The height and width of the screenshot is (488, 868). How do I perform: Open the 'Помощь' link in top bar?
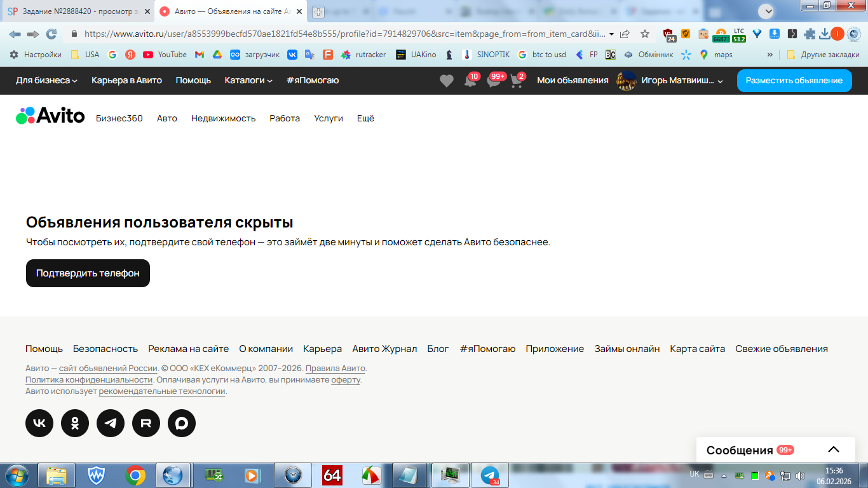click(x=193, y=81)
